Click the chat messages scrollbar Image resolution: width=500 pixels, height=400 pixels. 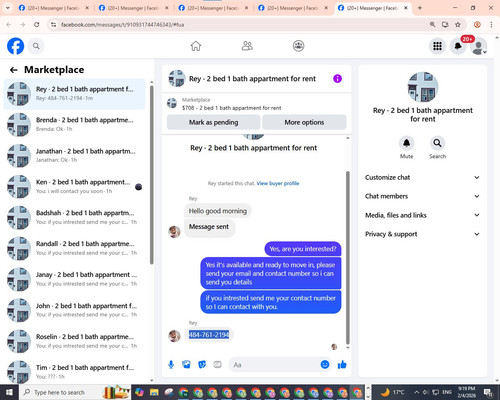point(348,258)
